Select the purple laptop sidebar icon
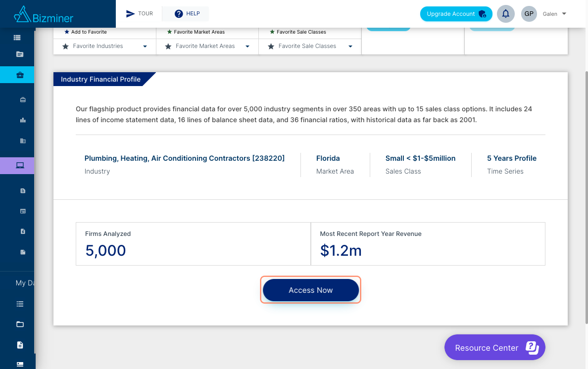 click(x=20, y=165)
